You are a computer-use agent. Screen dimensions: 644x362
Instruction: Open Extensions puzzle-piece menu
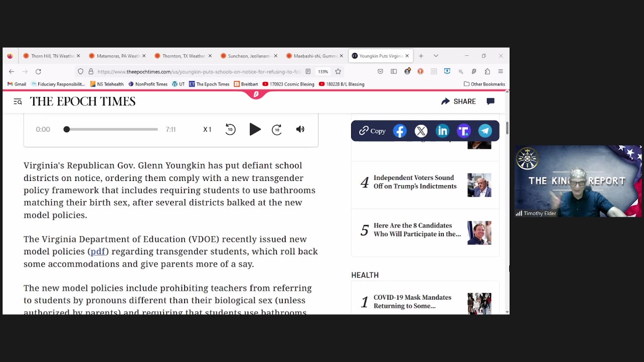[x=487, y=71]
